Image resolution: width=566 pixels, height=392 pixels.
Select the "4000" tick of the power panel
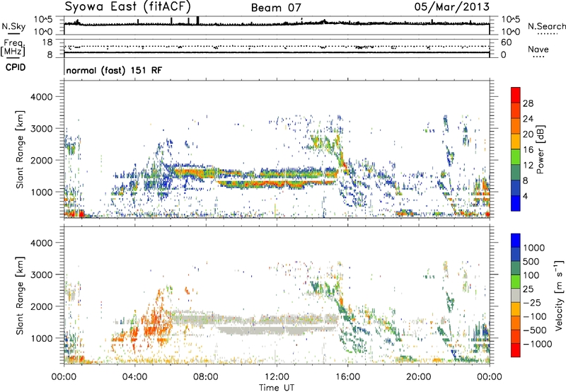(x=42, y=97)
